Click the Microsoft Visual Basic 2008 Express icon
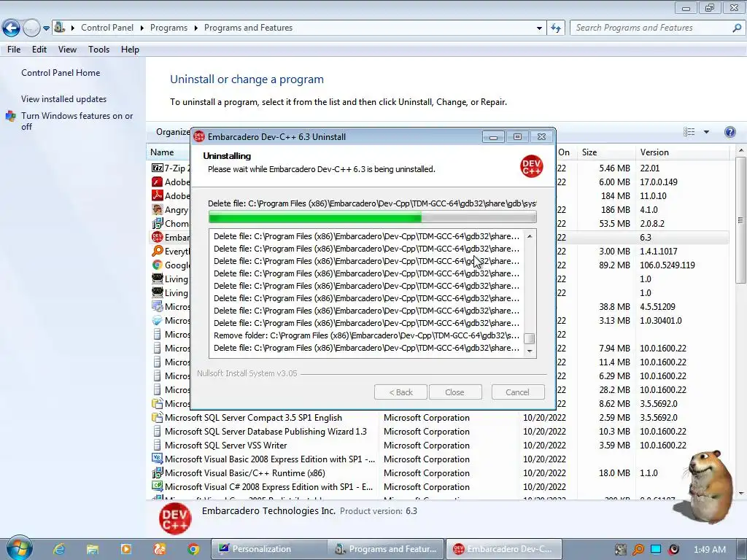This screenshot has width=747, height=560. coord(158,459)
